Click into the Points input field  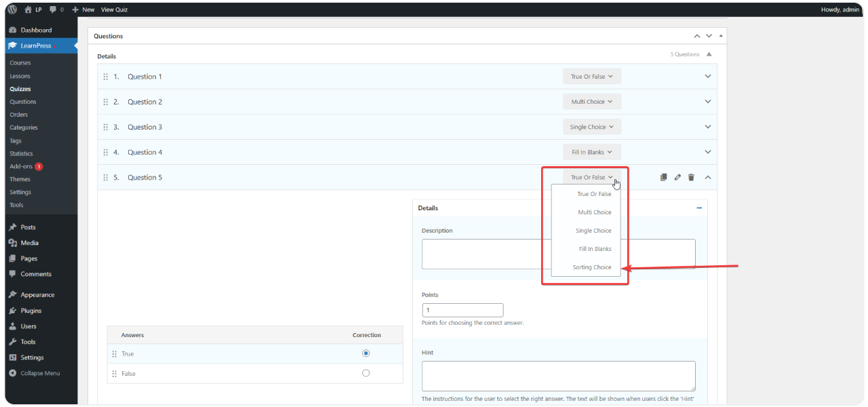tap(462, 310)
